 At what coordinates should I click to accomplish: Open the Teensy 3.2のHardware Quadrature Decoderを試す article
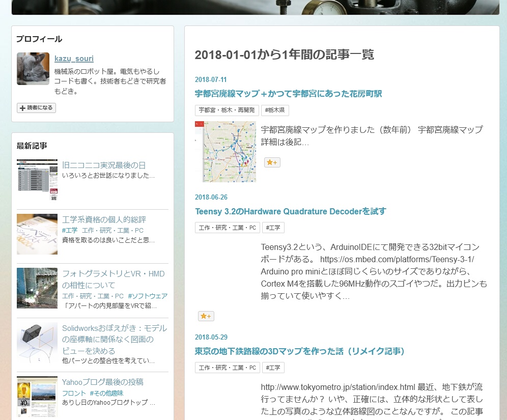290,211
